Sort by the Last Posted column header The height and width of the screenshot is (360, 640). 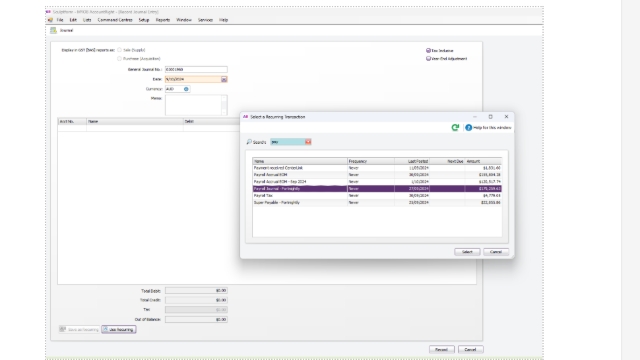pyautogui.click(x=412, y=161)
